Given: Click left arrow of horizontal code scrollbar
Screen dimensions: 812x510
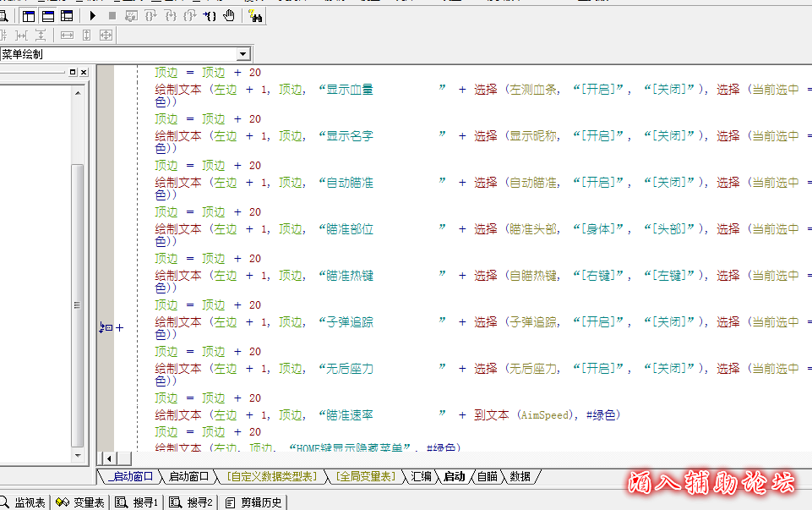Looking at the screenshot, I should click(108, 458).
